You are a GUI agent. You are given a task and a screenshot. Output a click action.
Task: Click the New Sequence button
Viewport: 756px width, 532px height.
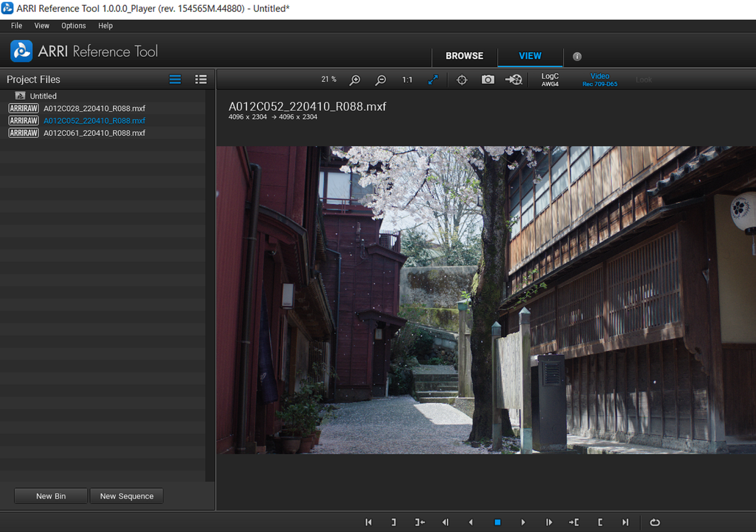coord(127,496)
